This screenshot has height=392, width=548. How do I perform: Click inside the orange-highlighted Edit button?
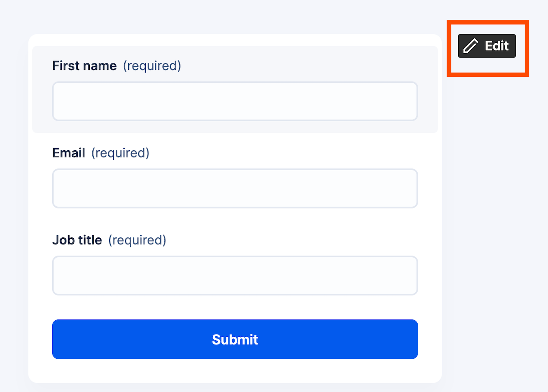486,45
